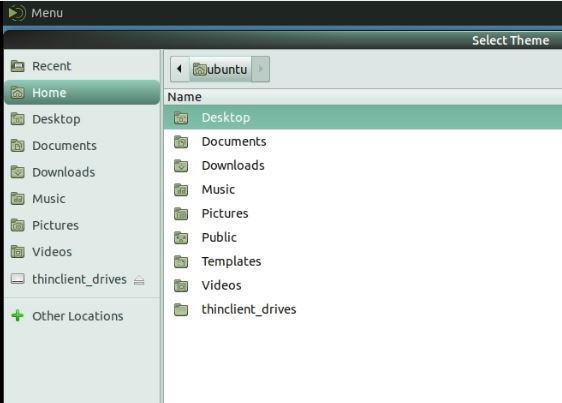Open Desktop from the sidebar

[82, 119]
